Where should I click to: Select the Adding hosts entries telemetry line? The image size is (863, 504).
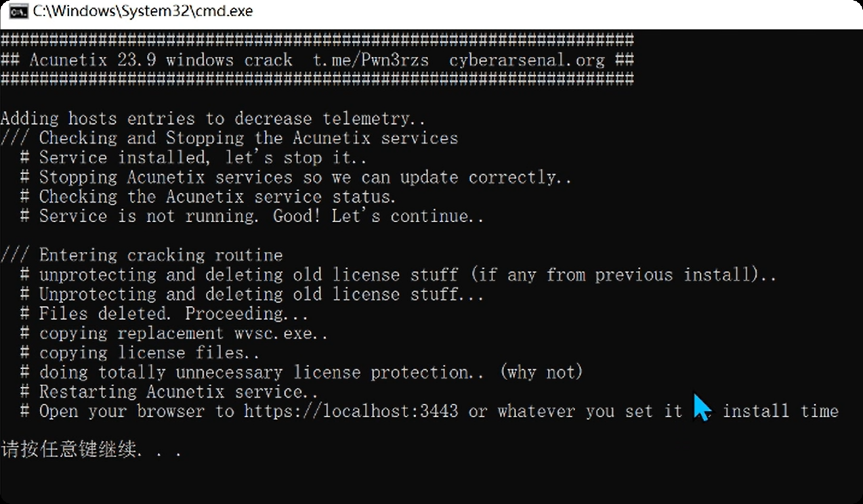[x=213, y=118]
